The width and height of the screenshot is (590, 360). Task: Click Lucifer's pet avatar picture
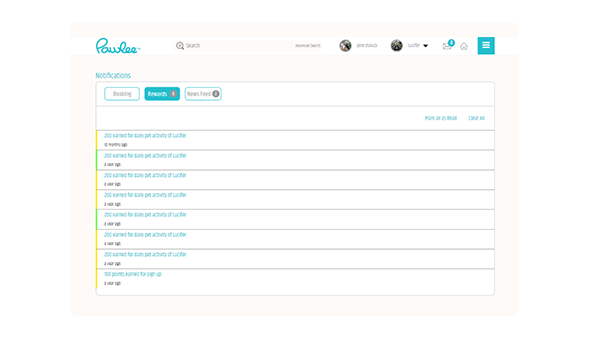pos(397,46)
